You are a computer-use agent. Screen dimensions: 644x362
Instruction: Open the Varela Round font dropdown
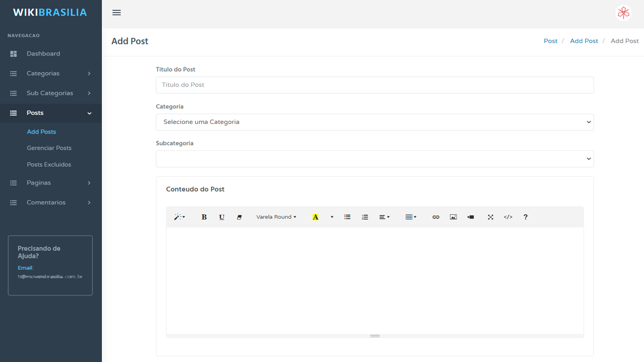coord(276,217)
